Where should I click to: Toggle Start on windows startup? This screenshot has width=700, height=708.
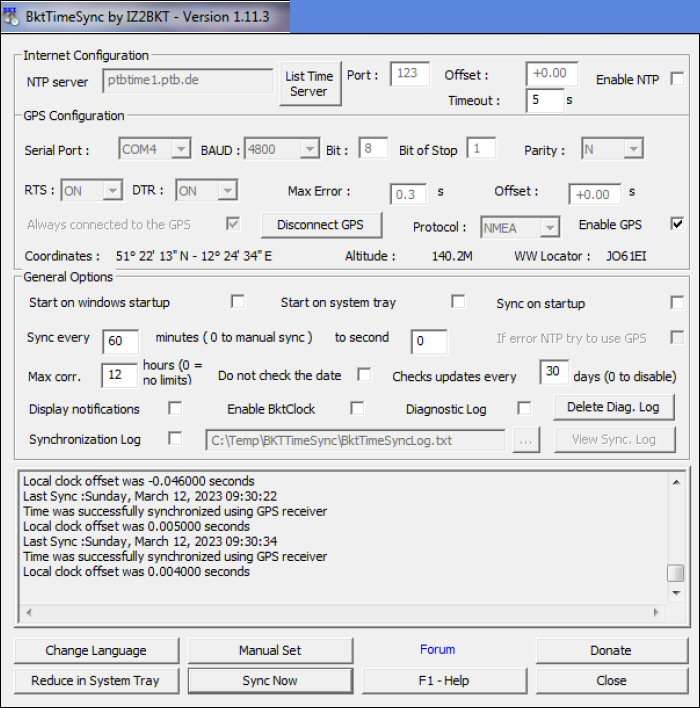tap(238, 301)
